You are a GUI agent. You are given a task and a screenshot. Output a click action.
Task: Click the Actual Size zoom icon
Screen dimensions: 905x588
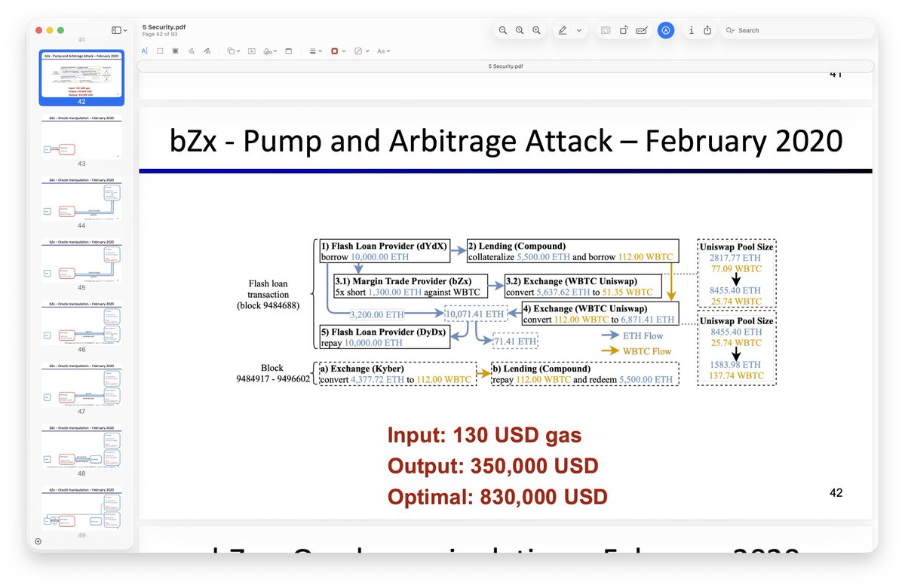[520, 30]
